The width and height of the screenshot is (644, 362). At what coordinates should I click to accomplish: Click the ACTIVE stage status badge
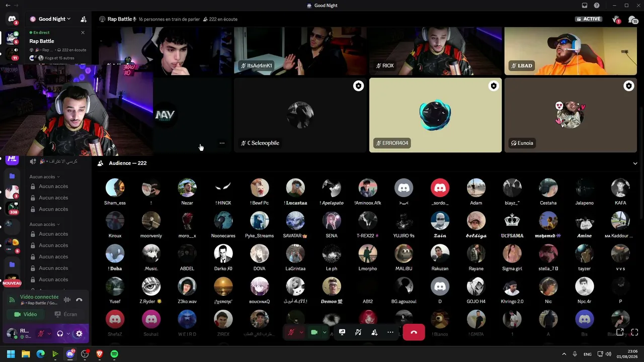tap(589, 19)
